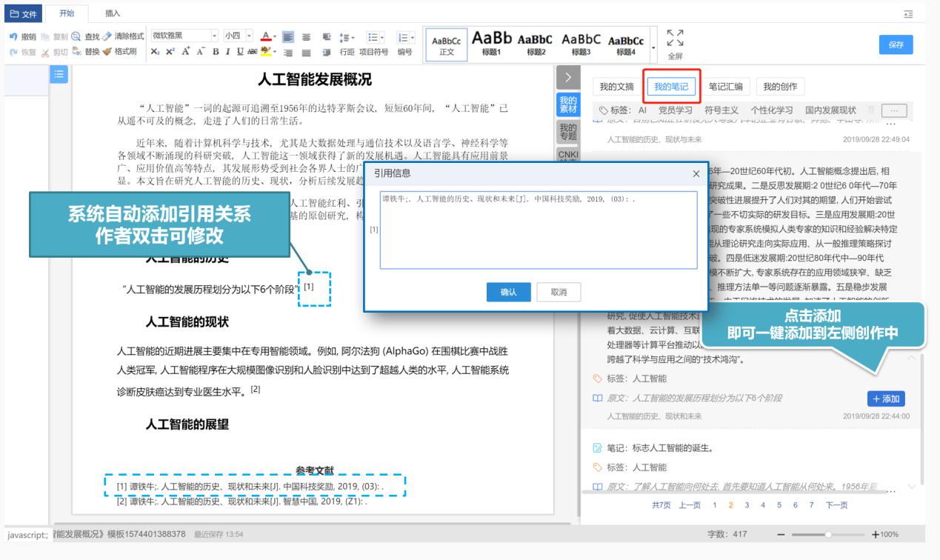Toggle underline formatting
The height and width of the screenshot is (560, 940).
(240, 52)
